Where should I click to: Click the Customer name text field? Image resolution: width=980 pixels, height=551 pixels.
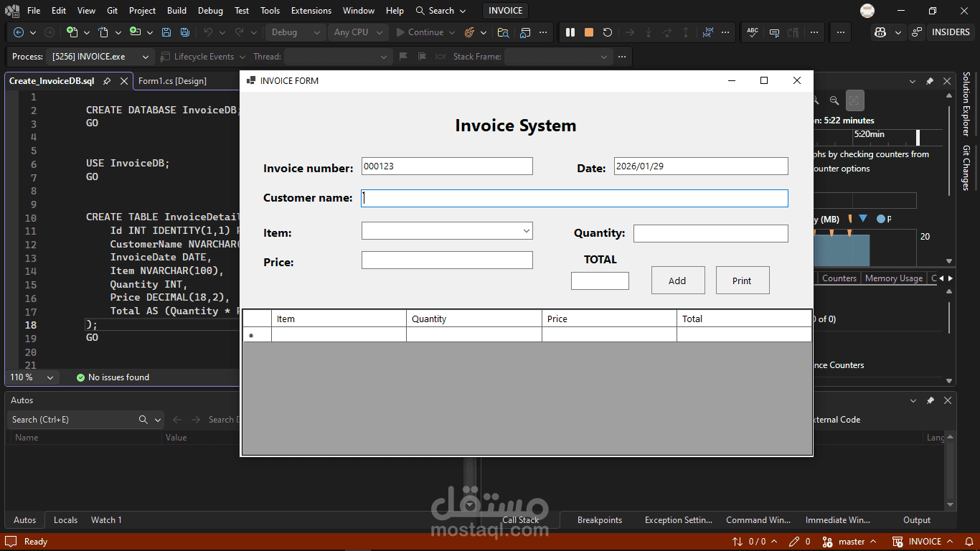(574, 198)
